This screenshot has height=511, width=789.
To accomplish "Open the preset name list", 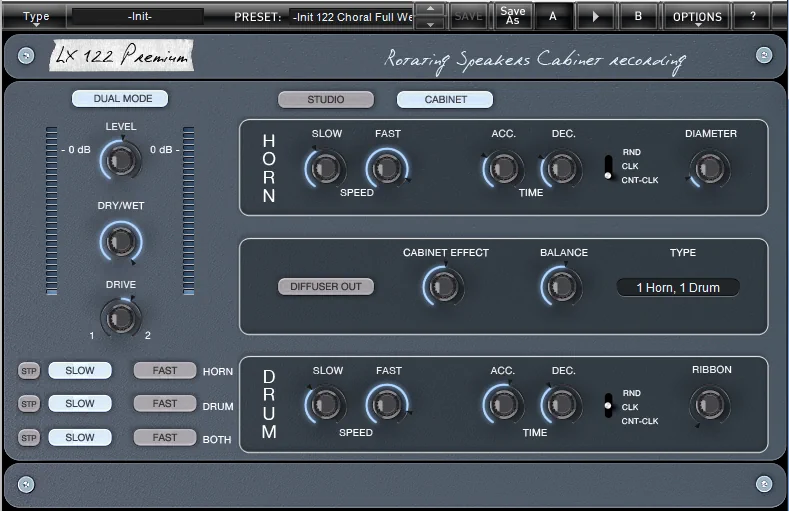I will [351, 17].
